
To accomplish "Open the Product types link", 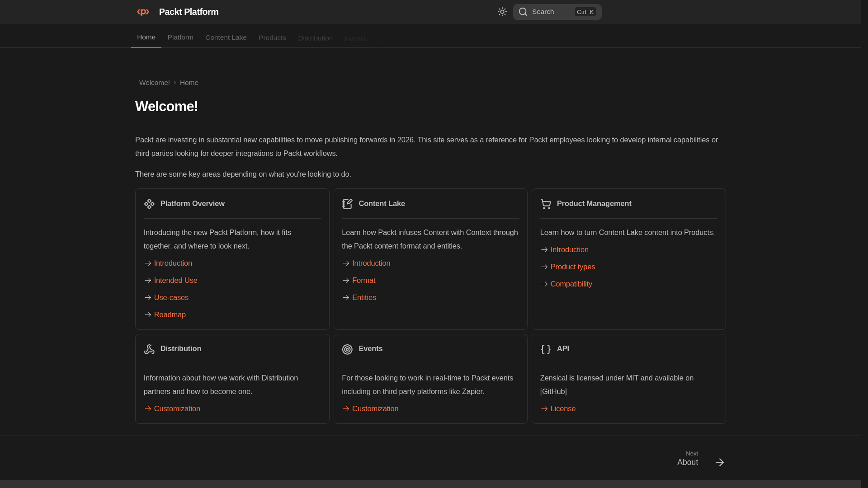I will 573,267.
